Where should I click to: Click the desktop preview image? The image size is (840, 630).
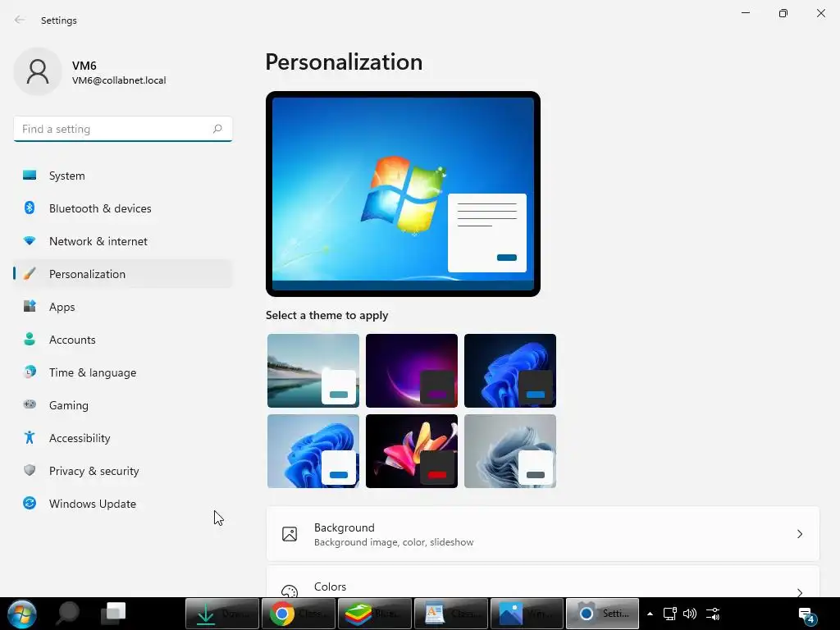tap(403, 194)
